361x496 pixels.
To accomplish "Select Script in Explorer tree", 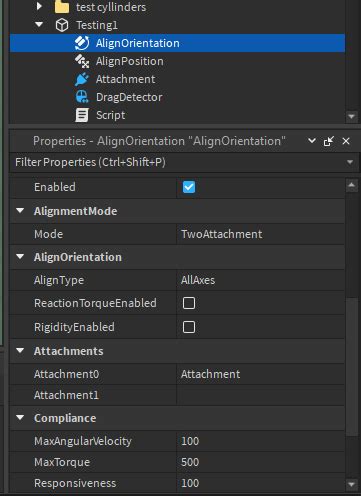I will 177,115.
